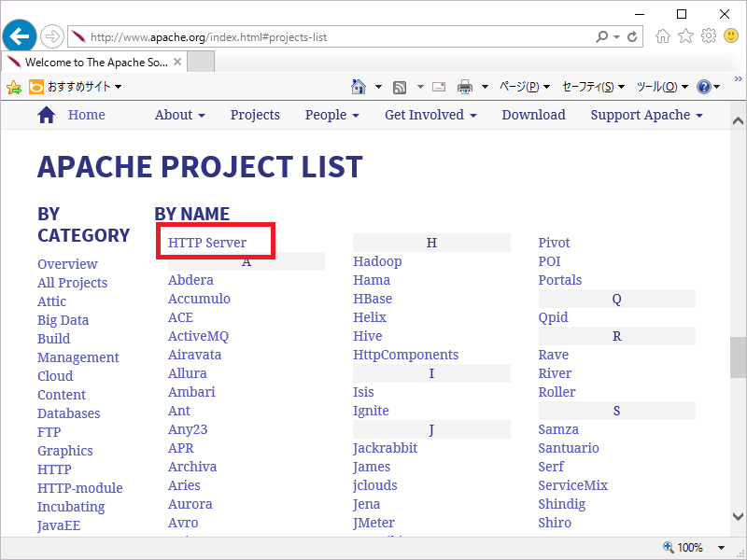Open address bar search dropdown arrow
This screenshot has height=560, width=747.
click(617, 37)
